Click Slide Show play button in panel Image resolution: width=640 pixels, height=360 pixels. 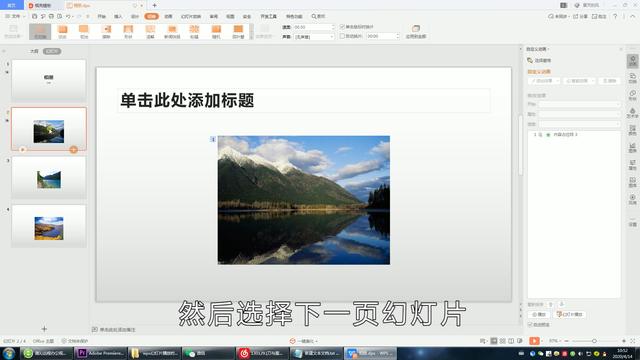(x=570, y=314)
